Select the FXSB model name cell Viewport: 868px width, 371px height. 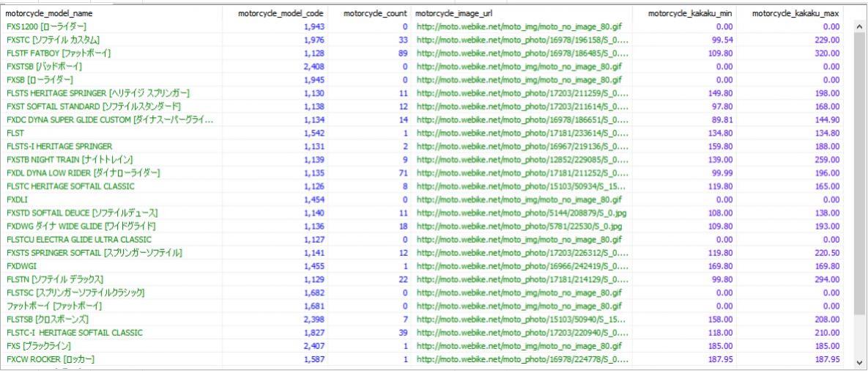(111, 80)
